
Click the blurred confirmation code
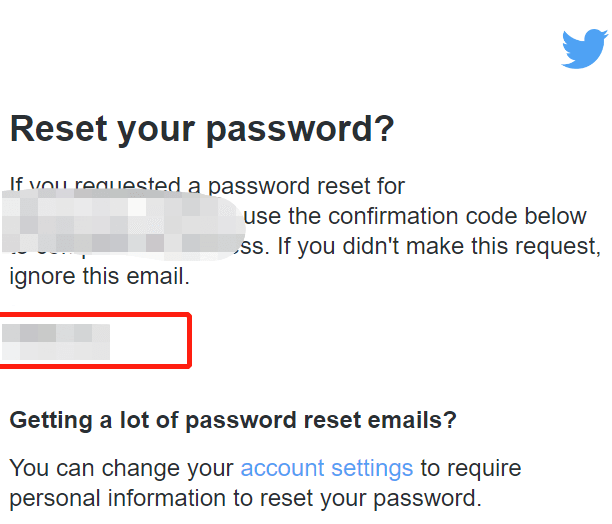click(56, 341)
